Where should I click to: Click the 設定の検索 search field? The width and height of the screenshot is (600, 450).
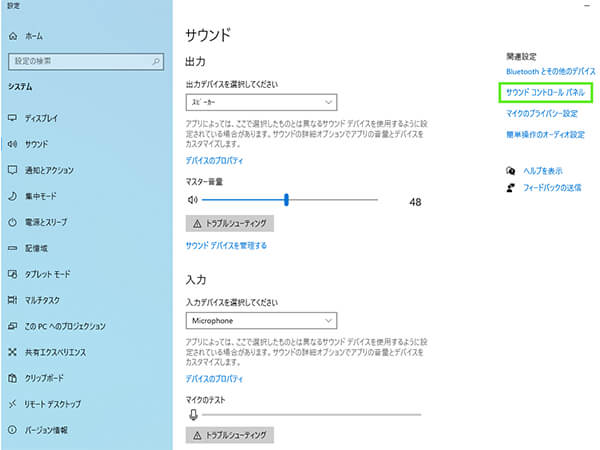click(80, 61)
